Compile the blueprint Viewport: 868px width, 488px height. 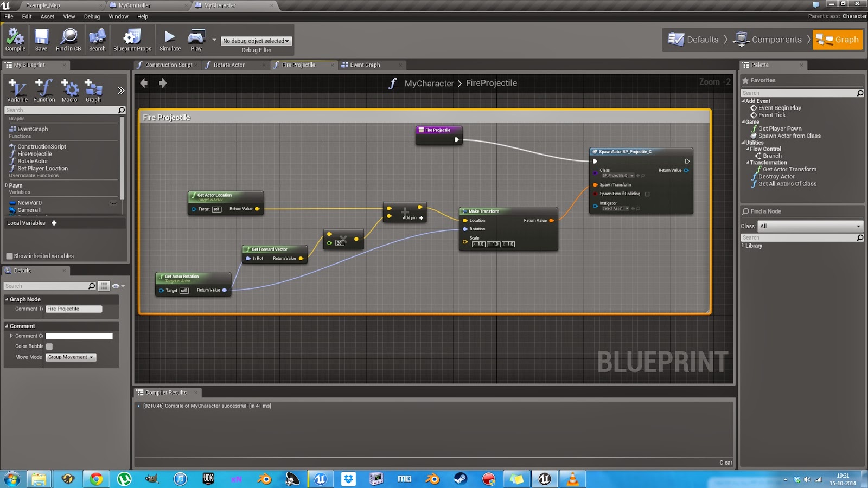(15, 39)
